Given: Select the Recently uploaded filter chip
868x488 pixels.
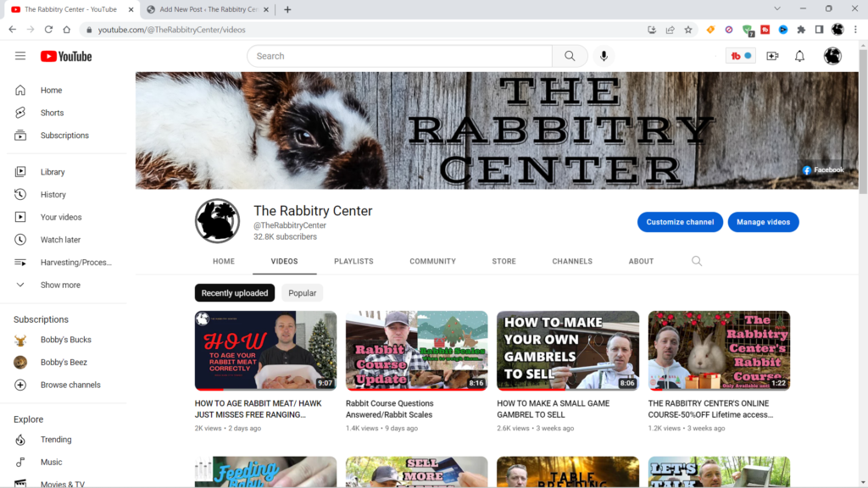Looking at the screenshot, I should pos(234,292).
